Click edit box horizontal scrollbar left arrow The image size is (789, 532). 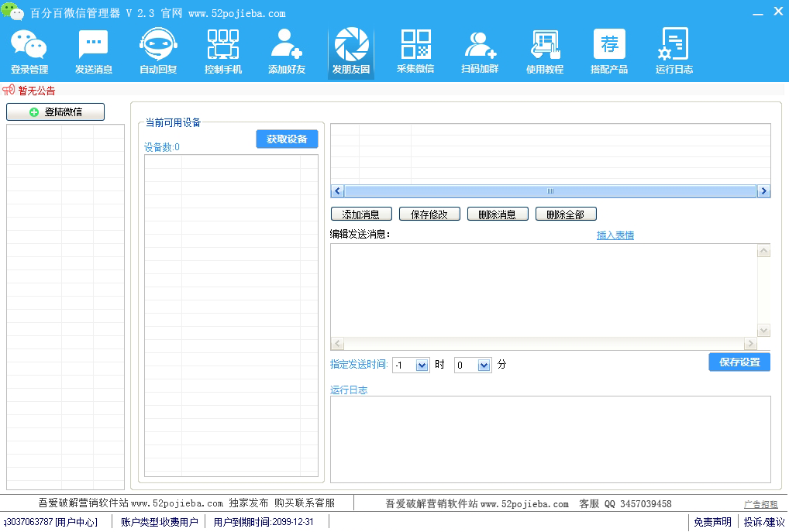coord(337,344)
